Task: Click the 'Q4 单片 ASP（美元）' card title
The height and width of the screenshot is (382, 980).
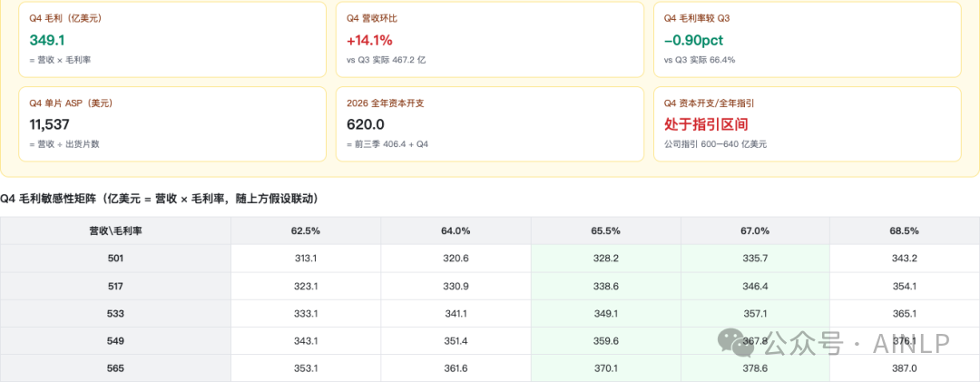Action: (71, 103)
